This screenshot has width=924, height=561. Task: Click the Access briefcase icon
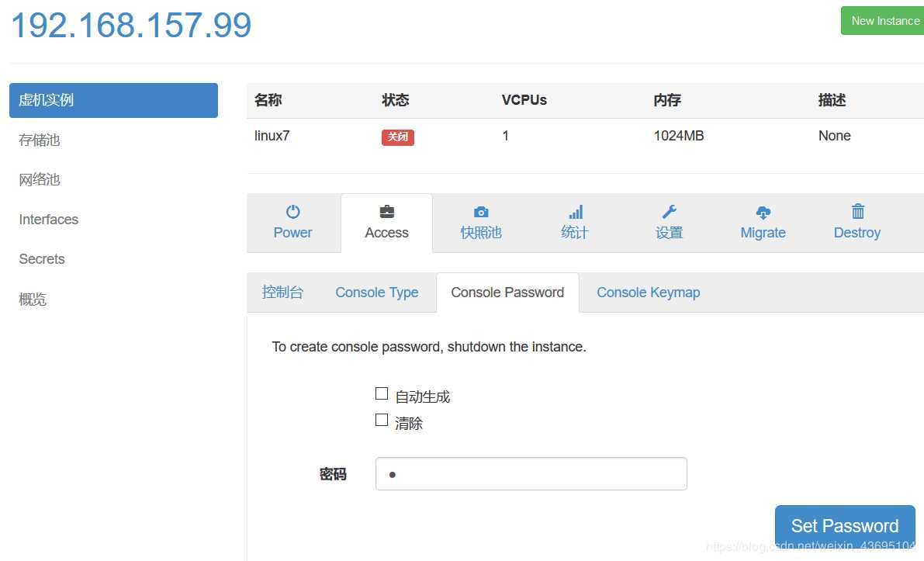pos(386,212)
